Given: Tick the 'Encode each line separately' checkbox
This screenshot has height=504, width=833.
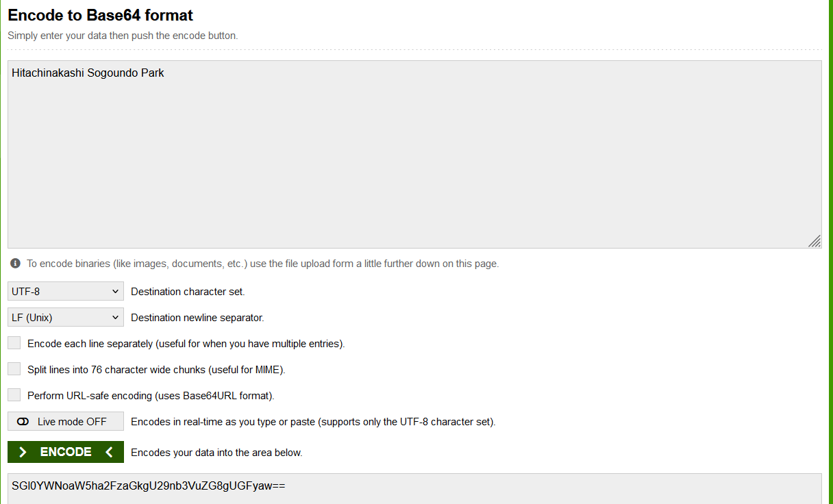Looking at the screenshot, I should point(14,343).
